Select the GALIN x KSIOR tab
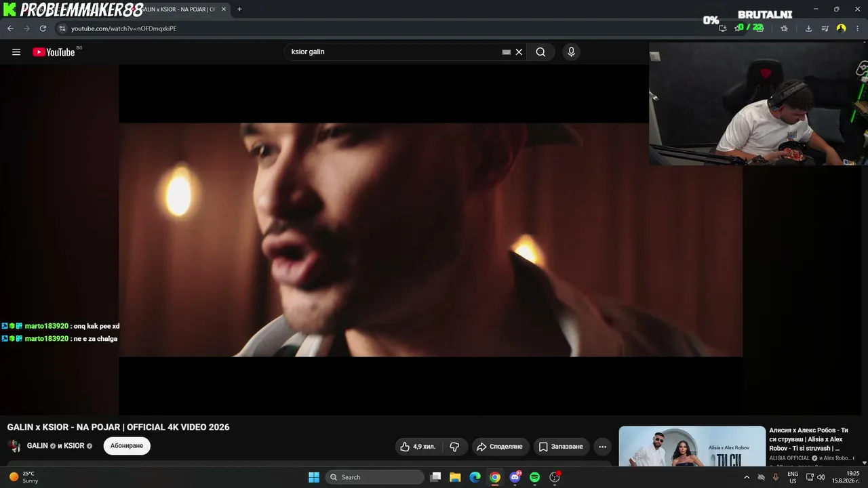This screenshot has width=868, height=488. tap(180, 9)
